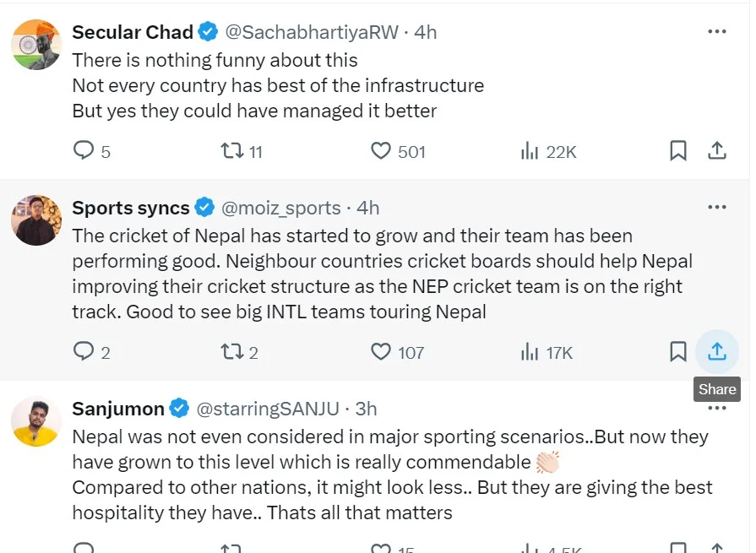Visit the Sanjumon display name link
Image resolution: width=756 pixels, height=553 pixels.
118,409
